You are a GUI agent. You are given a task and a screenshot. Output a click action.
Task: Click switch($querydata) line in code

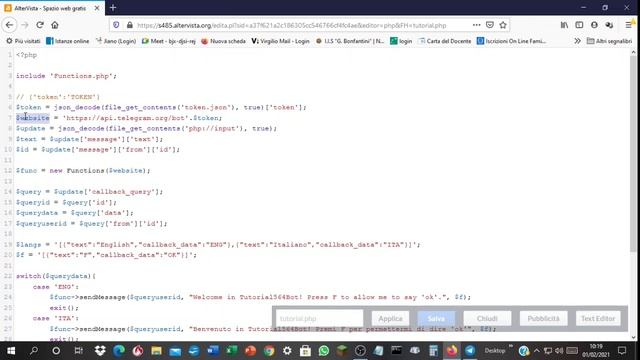pyautogui.click(x=56, y=276)
